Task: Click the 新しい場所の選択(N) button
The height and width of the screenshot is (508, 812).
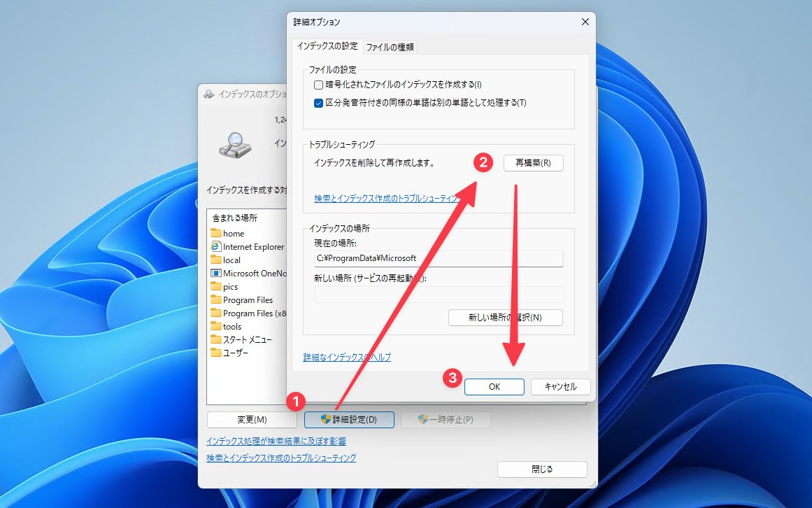Action: (506, 318)
